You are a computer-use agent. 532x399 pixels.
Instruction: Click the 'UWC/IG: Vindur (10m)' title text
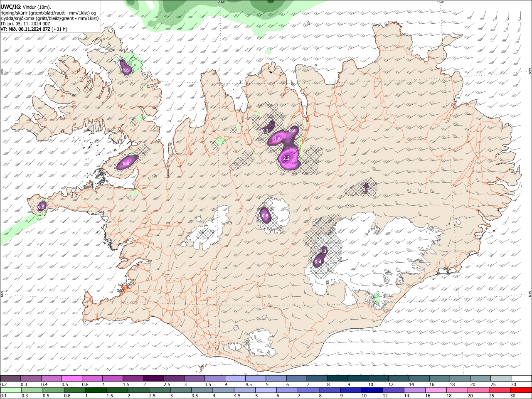26,7
